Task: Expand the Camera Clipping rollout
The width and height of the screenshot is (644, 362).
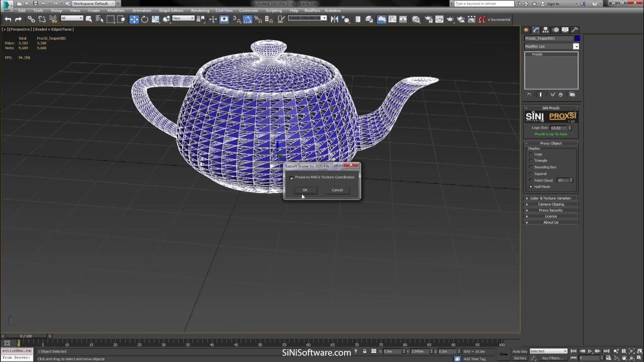Action: click(x=551, y=204)
